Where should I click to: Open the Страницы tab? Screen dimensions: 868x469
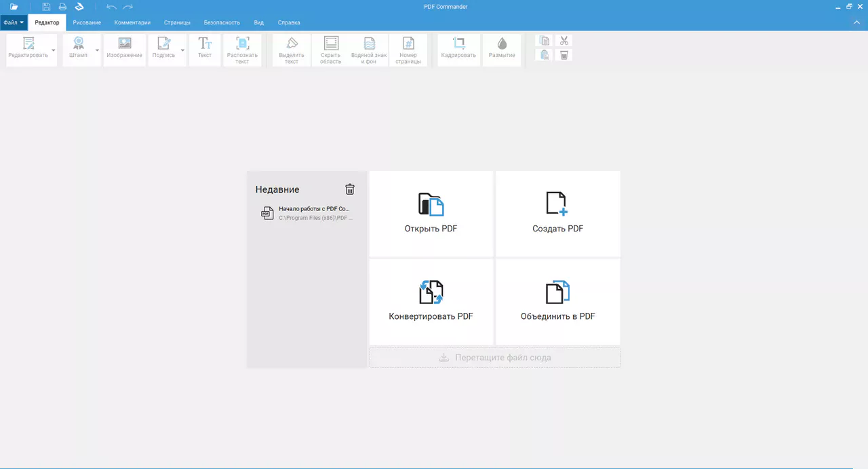[177, 22]
